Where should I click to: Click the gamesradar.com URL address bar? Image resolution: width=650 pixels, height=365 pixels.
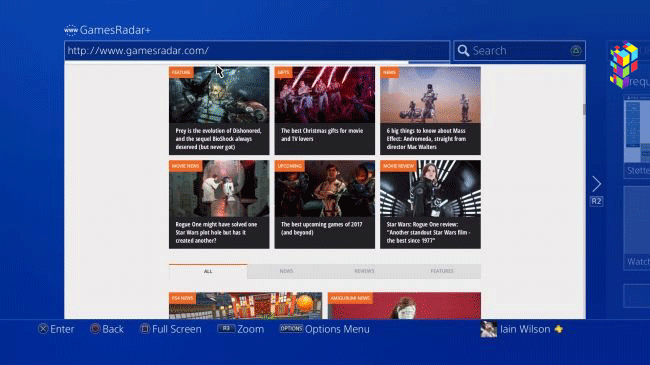coord(257,51)
